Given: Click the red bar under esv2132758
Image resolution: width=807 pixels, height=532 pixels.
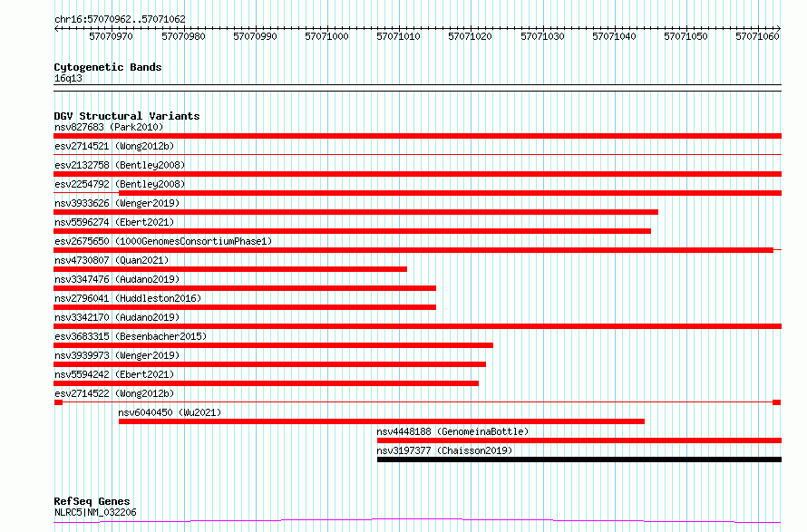Looking at the screenshot, I should click(417, 174).
